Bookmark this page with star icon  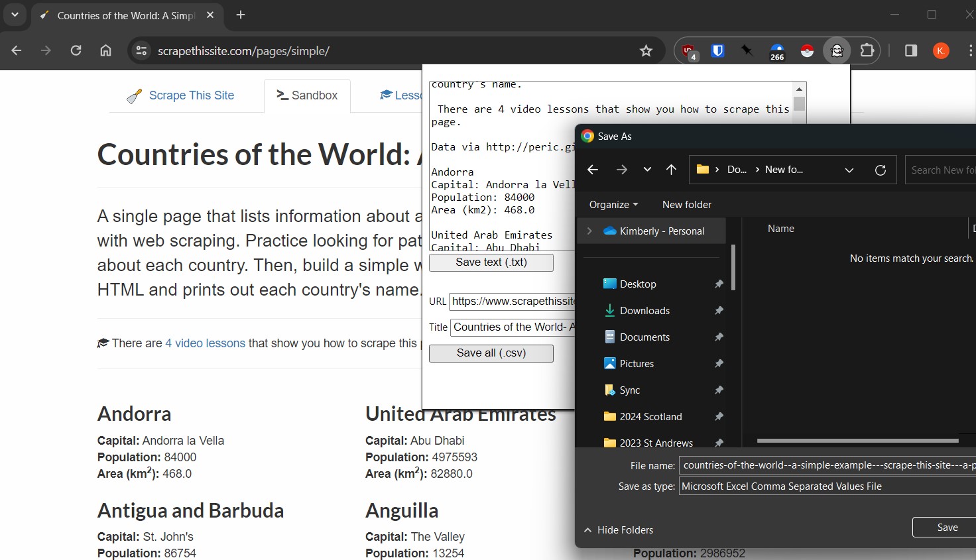[646, 50]
